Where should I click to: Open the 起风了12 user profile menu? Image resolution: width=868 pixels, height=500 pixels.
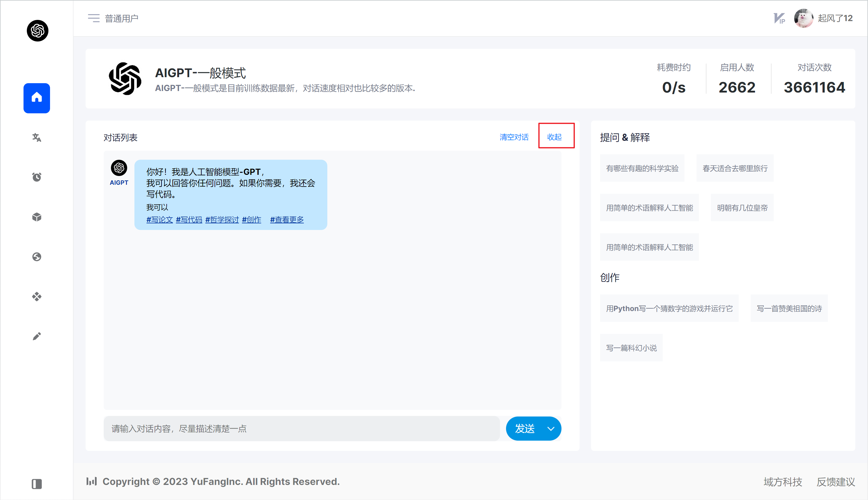point(835,18)
